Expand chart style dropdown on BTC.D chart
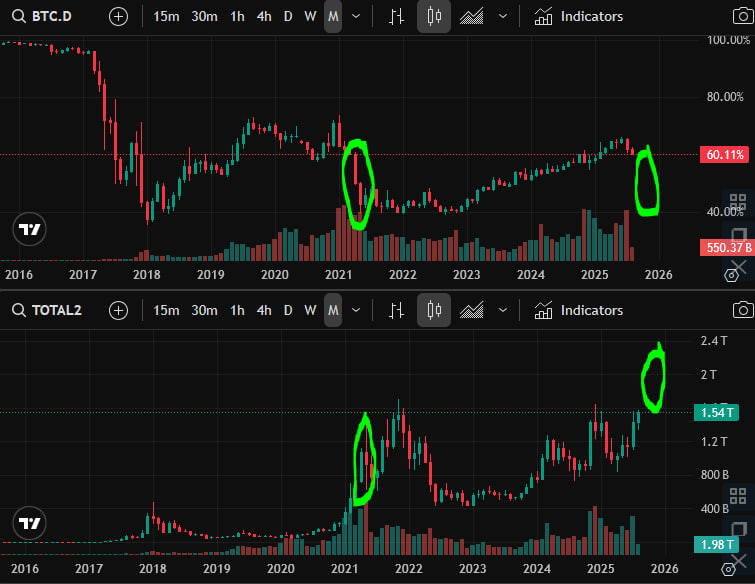The width and height of the screenshot is (755, 584). pos(503,16)
